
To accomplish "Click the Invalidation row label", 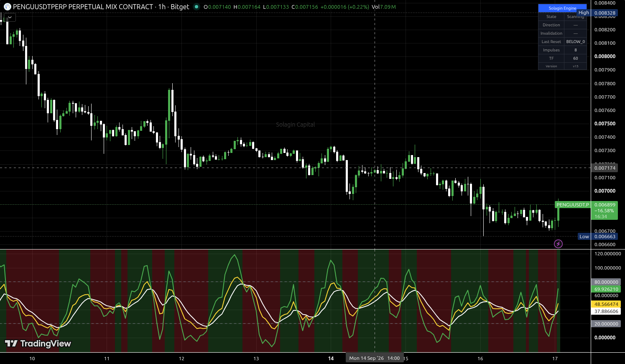I will pyautogui.click(x=551, y=33).
